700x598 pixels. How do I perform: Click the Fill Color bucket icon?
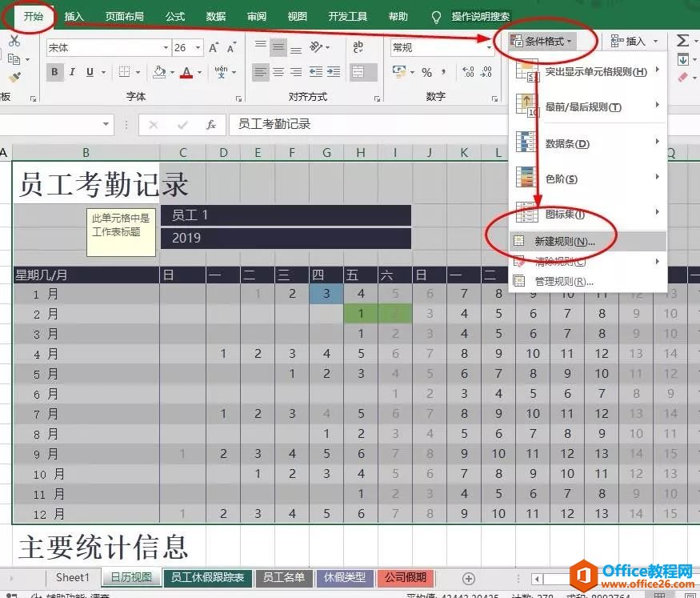click(x=159, y=72)
